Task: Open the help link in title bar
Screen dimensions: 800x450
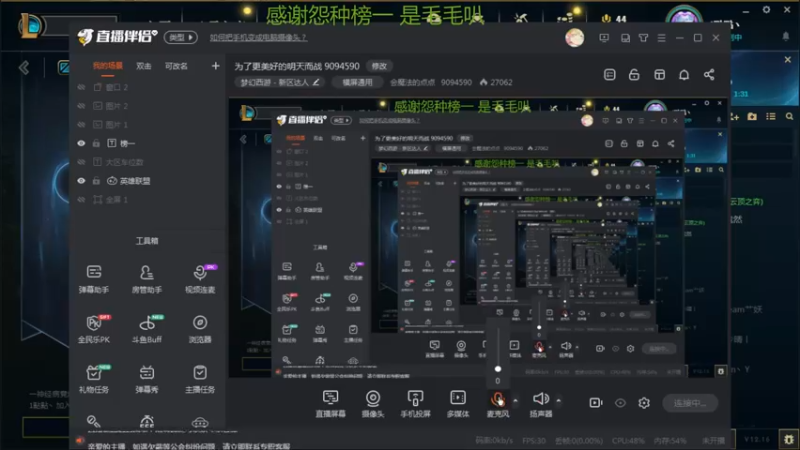Action: [x=258, y=37]
